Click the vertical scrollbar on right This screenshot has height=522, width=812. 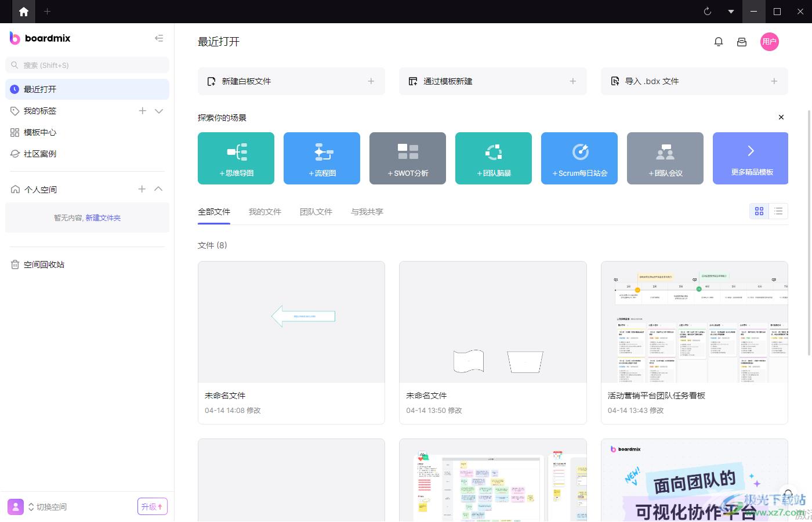(809, 232)
